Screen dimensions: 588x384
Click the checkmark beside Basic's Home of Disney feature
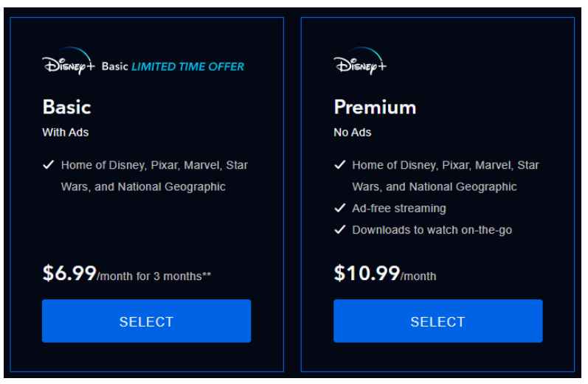pyautogui.click(x=49, y=165)
